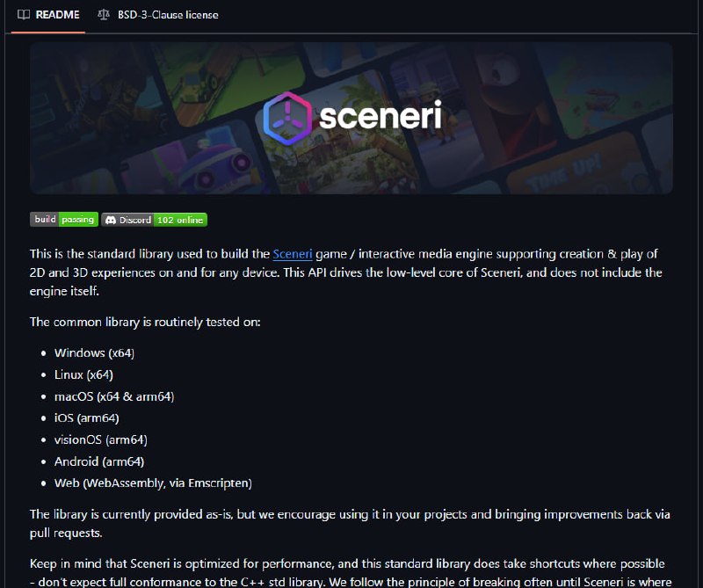Click the book icon beside README
The width and height of the screenshot is (703, 588).
click(x=24, y=15)
